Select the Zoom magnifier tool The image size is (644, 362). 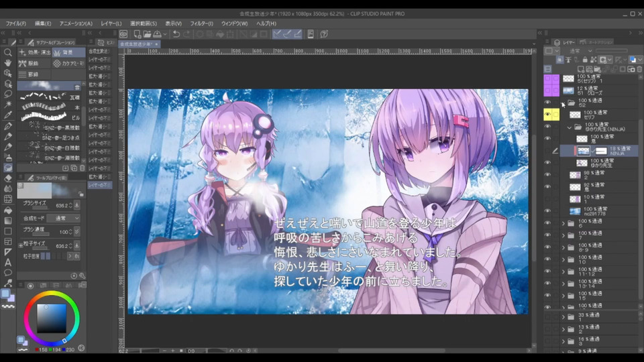point(7,52)
